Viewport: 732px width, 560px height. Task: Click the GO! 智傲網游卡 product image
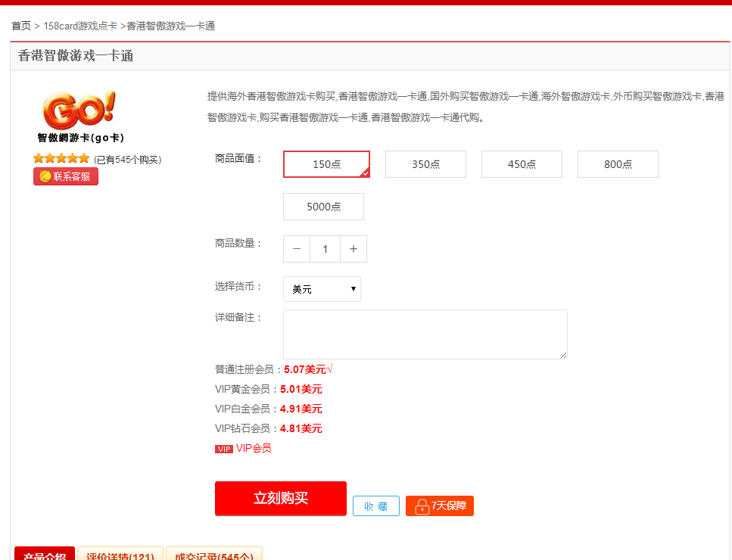[x=80, y=117]
